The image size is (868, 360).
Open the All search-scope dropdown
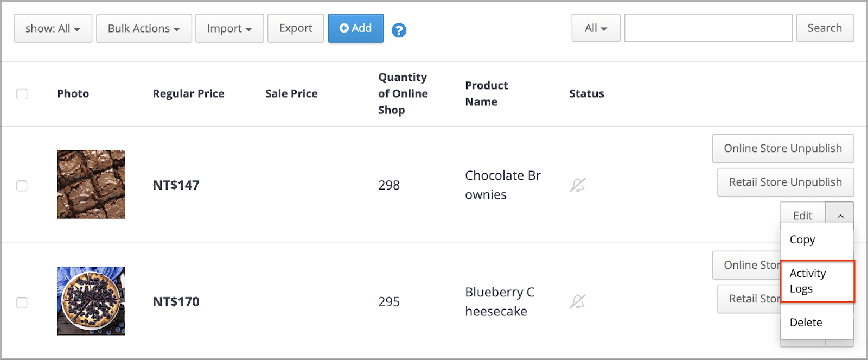596,28
